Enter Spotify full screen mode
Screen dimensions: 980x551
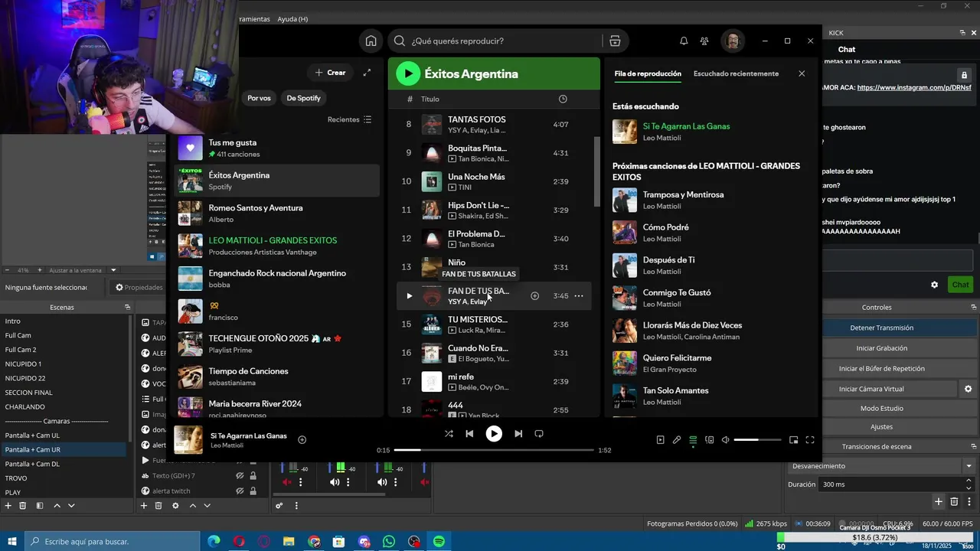click(x=810, y=439)
